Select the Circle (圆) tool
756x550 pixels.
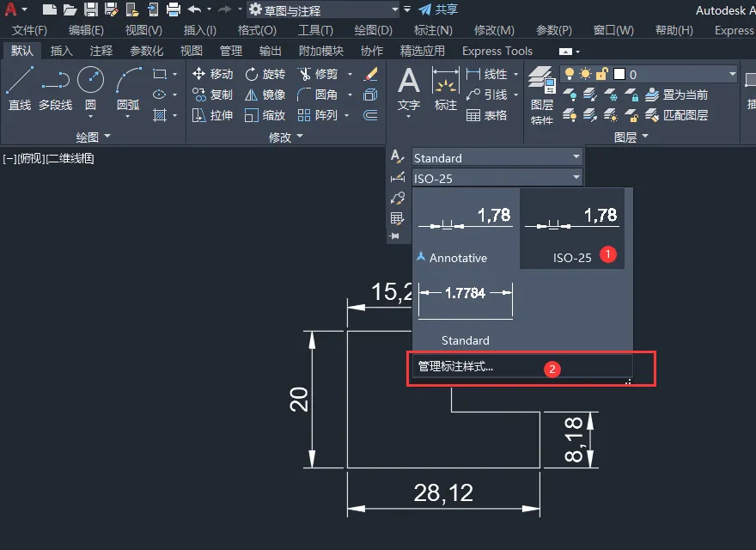coord(91,89)
